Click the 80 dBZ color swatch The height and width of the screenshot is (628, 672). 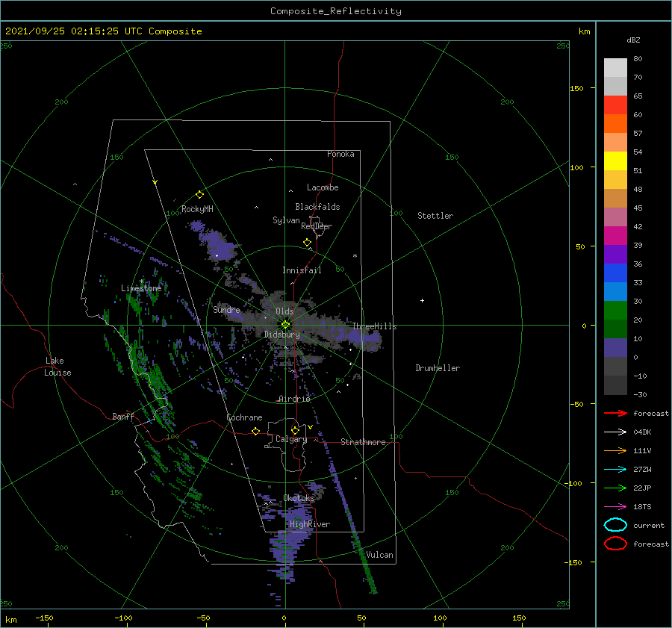tap(615, 68)
